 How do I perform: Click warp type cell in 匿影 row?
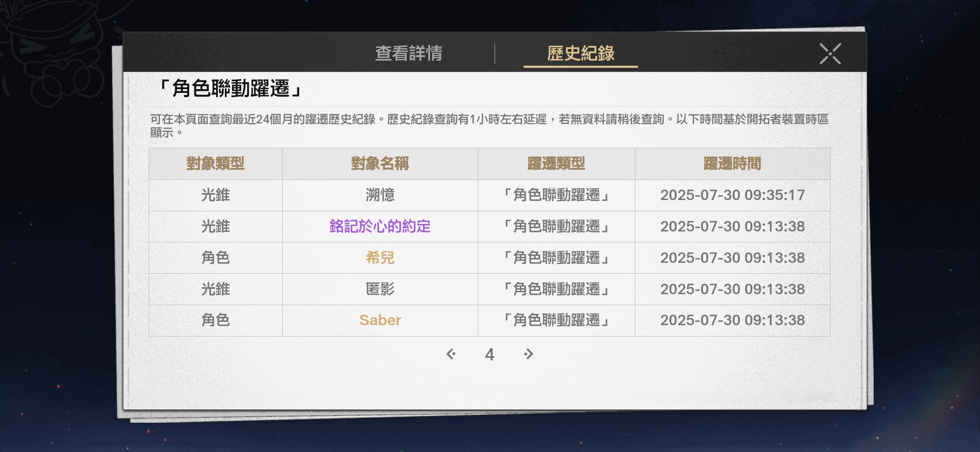click(556, 289)
